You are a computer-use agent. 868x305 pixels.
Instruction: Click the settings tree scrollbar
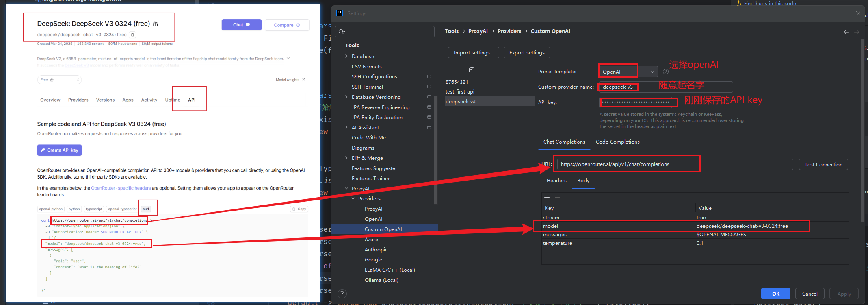(436, 150)
